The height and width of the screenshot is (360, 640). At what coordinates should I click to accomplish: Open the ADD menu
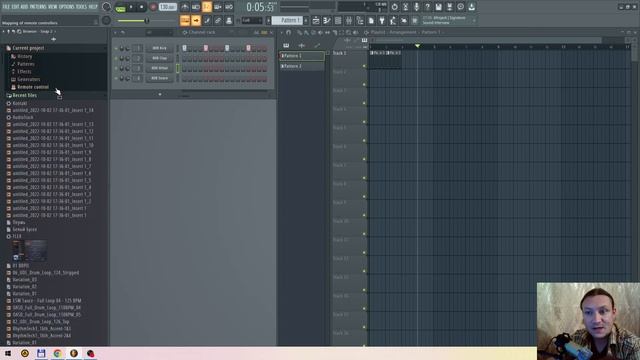(x=24, y=7)
